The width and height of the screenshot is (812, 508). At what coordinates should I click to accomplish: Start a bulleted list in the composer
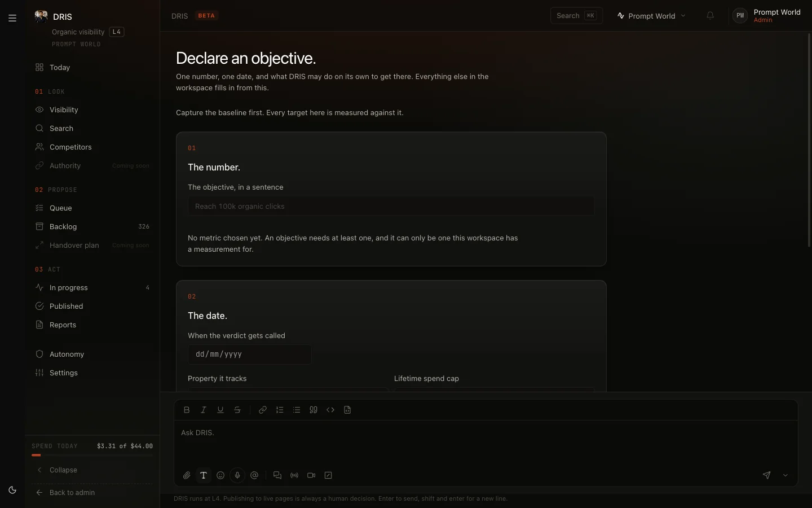point(297,410)
